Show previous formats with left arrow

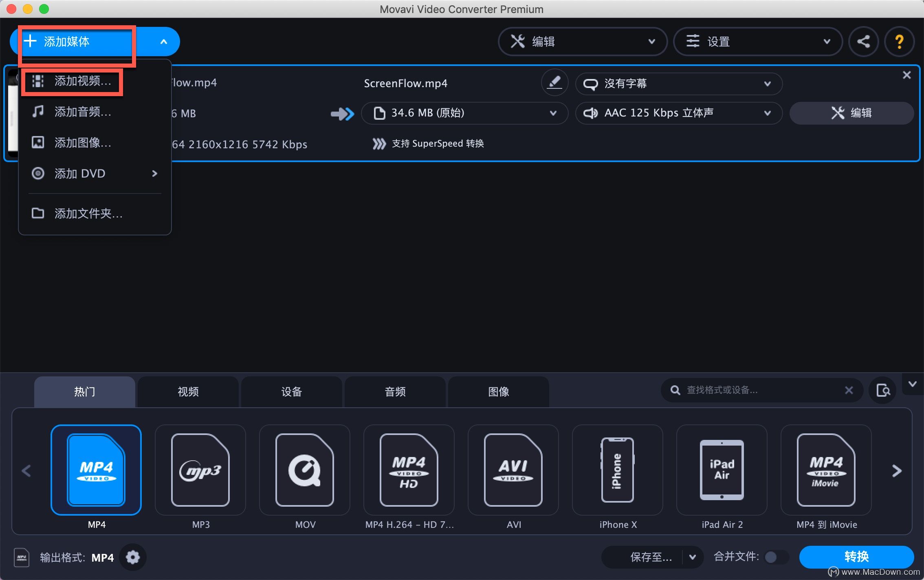(26, 471)
